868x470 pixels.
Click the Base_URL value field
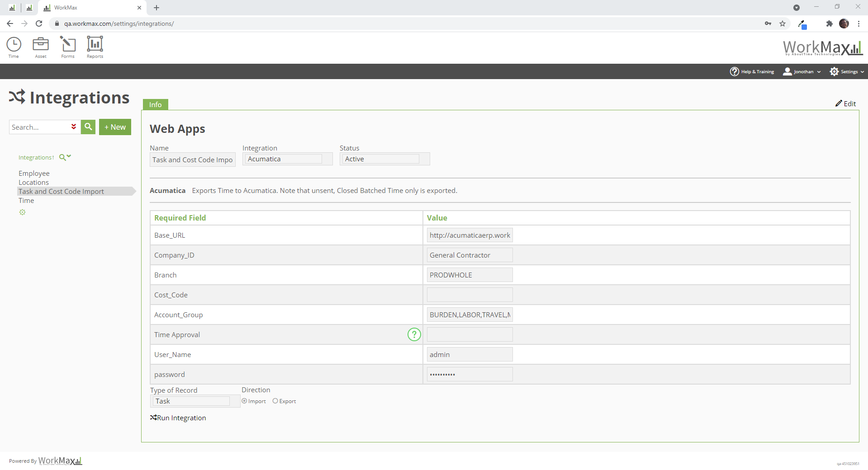470,235
